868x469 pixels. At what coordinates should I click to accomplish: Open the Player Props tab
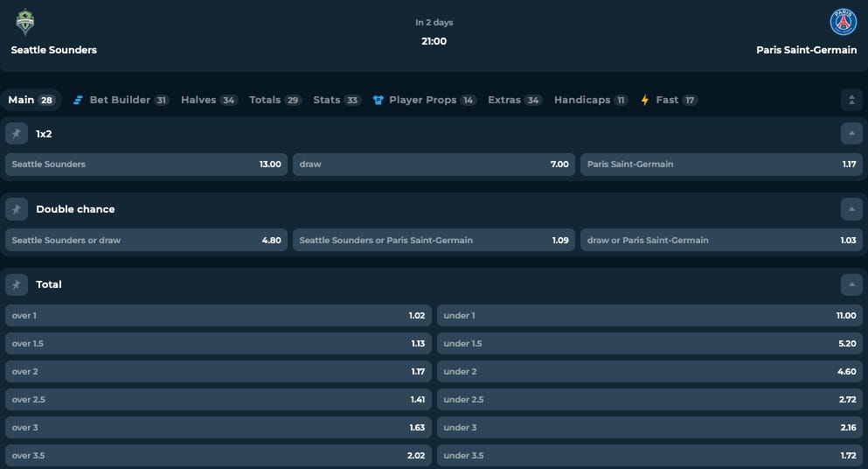point(425,100)
